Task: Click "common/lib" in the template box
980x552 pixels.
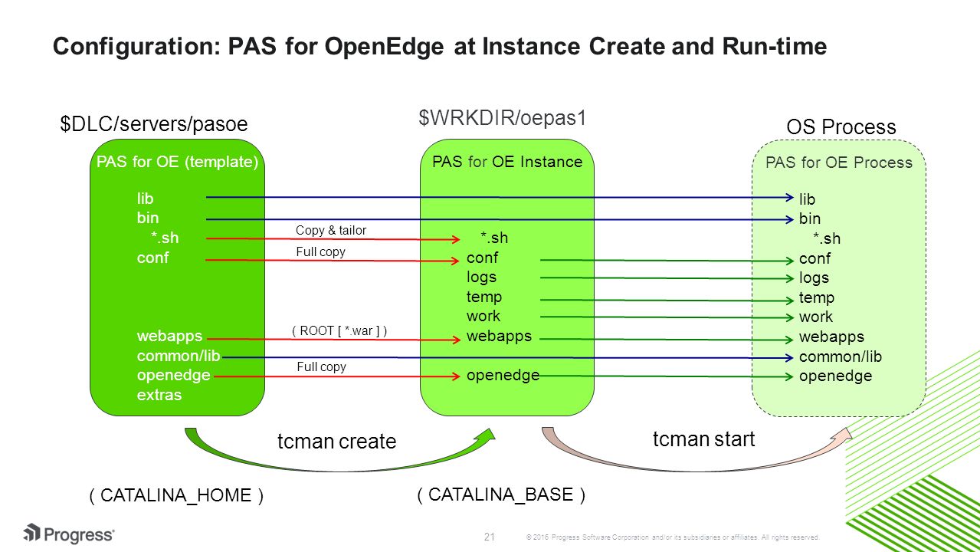Action: pyautogui.click(x=179, y=356)
